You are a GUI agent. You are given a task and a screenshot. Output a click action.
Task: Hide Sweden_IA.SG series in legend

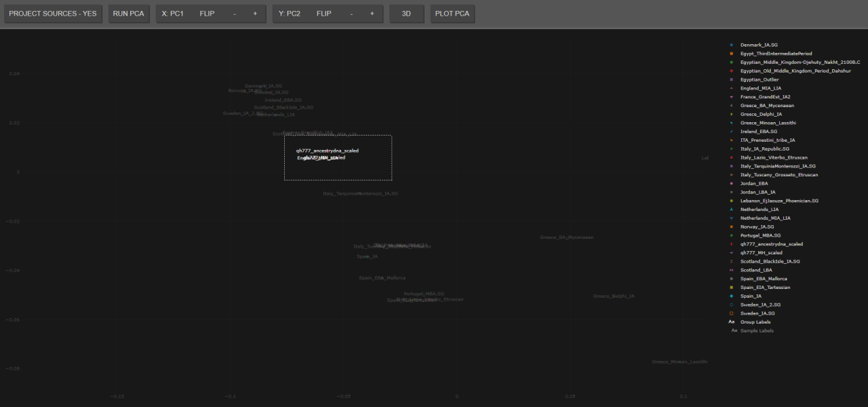point(757,313)
